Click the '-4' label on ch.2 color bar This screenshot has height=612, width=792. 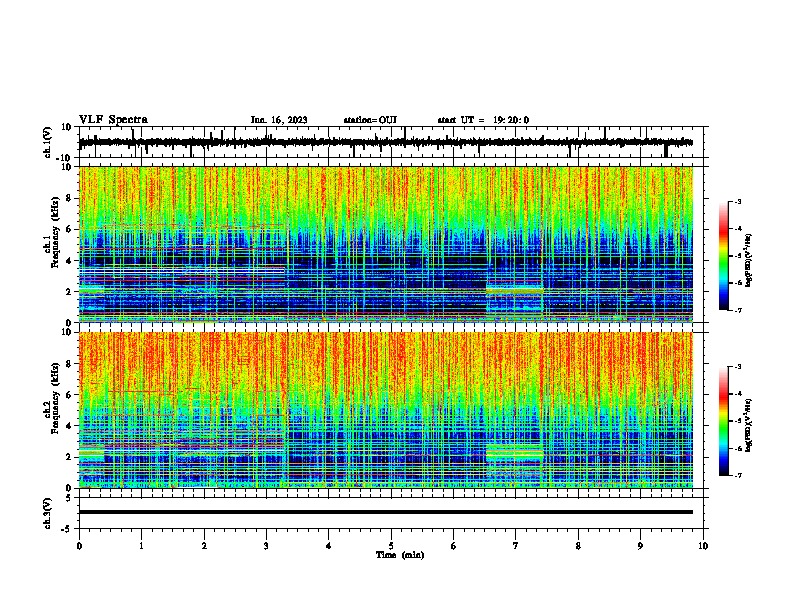tap(737, 393)
